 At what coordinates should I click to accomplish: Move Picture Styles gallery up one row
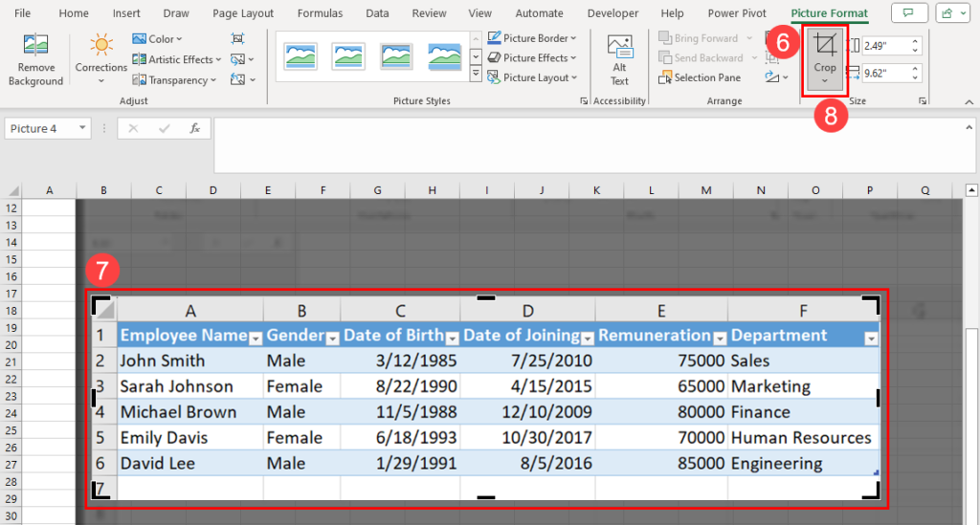click(476, 38)
